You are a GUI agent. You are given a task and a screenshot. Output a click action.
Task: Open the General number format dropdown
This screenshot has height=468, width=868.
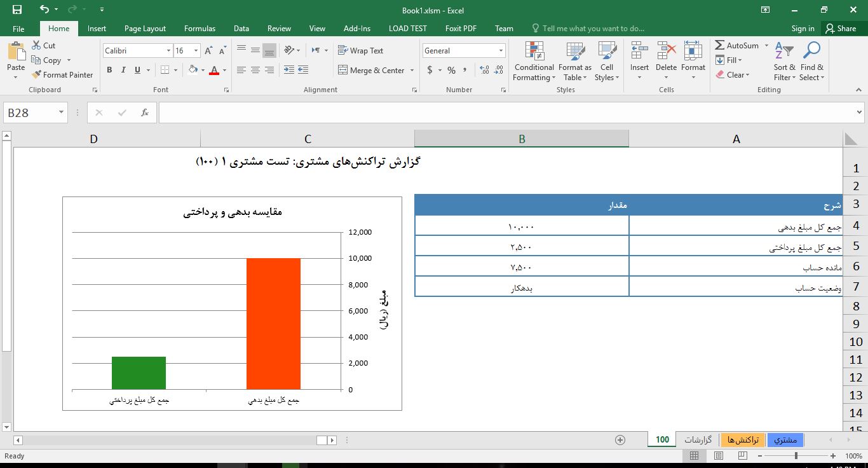point(501,51)
